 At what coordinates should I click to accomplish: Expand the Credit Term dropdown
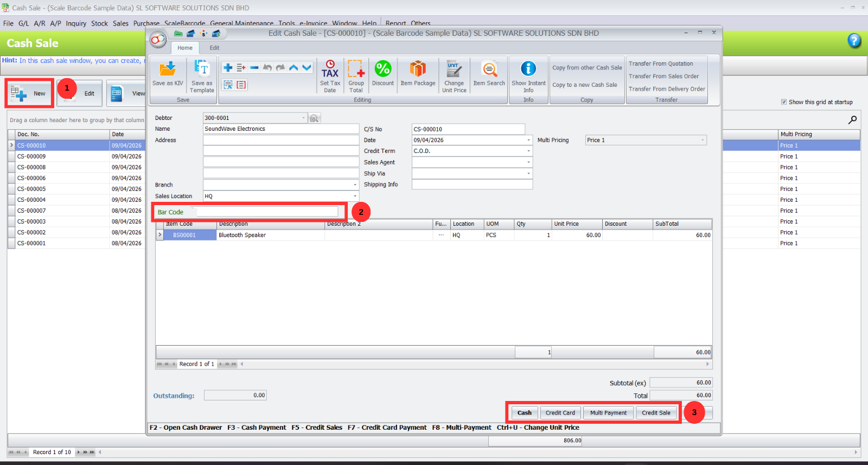[x=528, y=151]
